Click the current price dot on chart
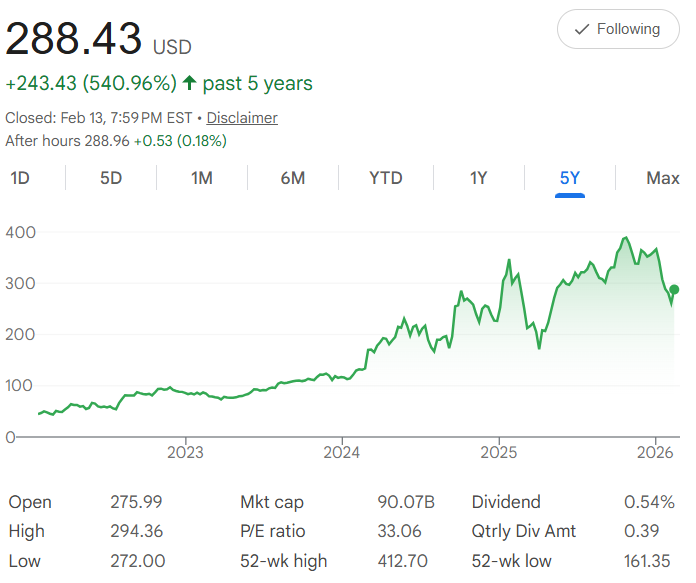The height and width of the screenshot is (583, 696). (x=674, y=290)
